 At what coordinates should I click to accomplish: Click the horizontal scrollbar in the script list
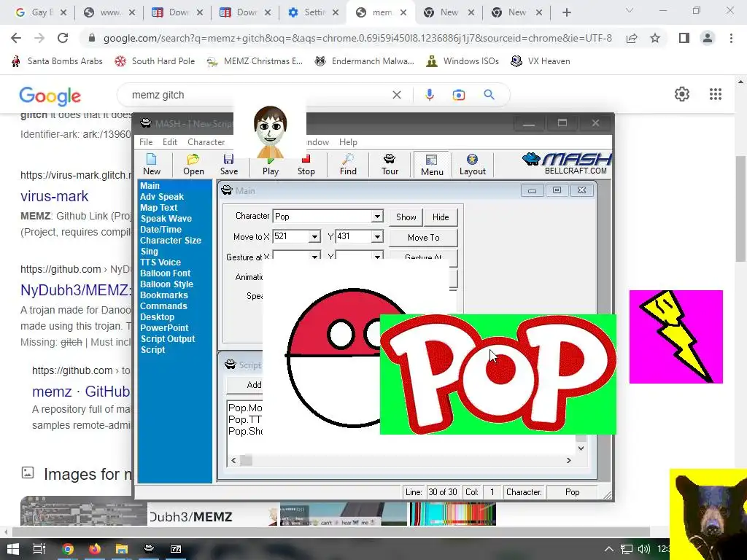[x=400, y=461]
